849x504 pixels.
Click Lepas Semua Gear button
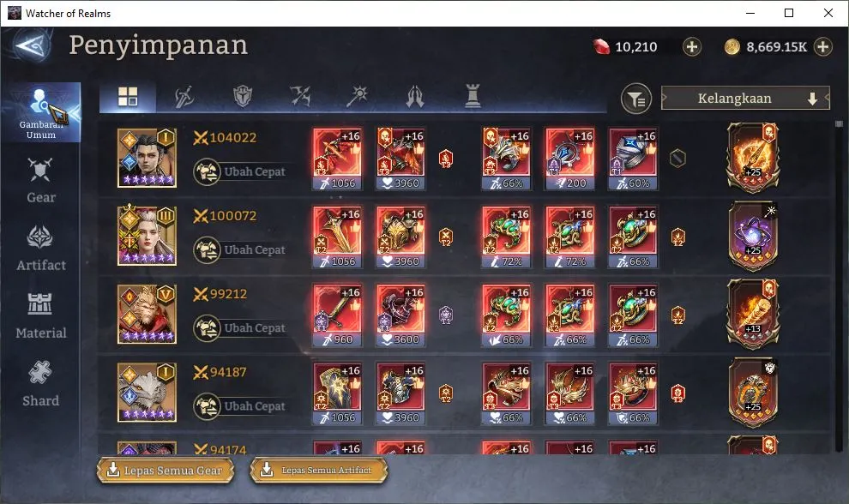tap(166, 471)
